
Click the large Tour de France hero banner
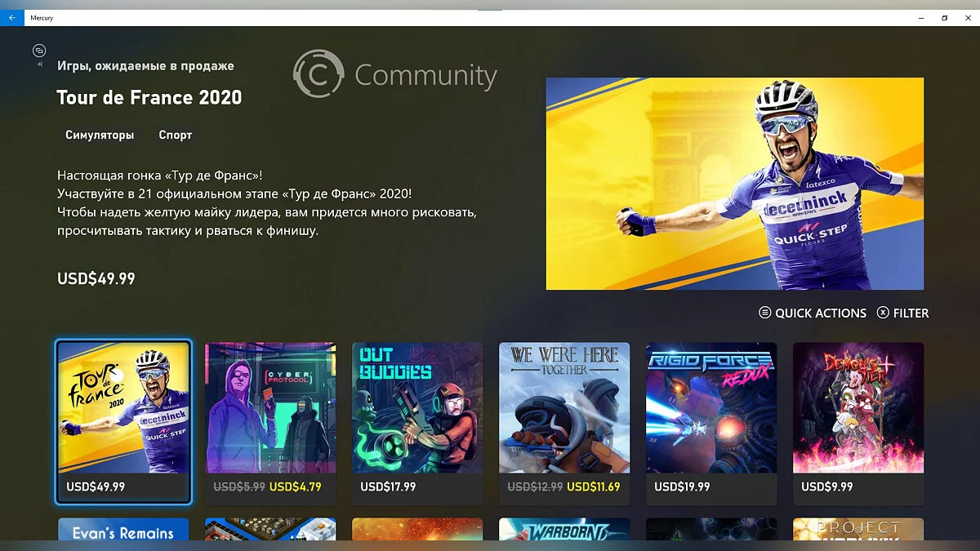click(735, 184)
